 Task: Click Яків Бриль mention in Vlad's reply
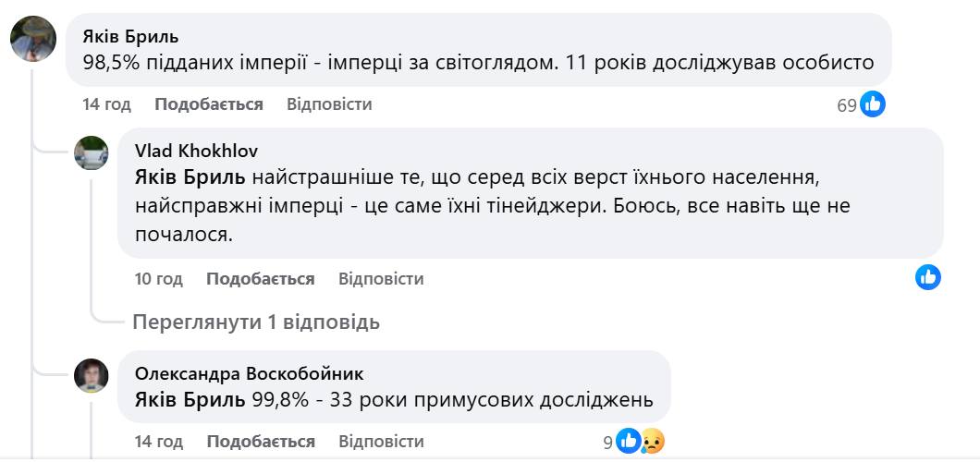(x=190, y=176)
